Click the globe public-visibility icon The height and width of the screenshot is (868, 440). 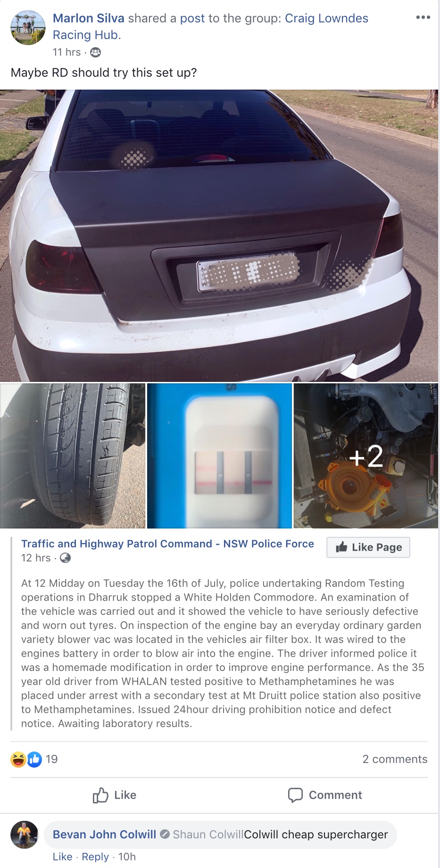coord(66,558)
